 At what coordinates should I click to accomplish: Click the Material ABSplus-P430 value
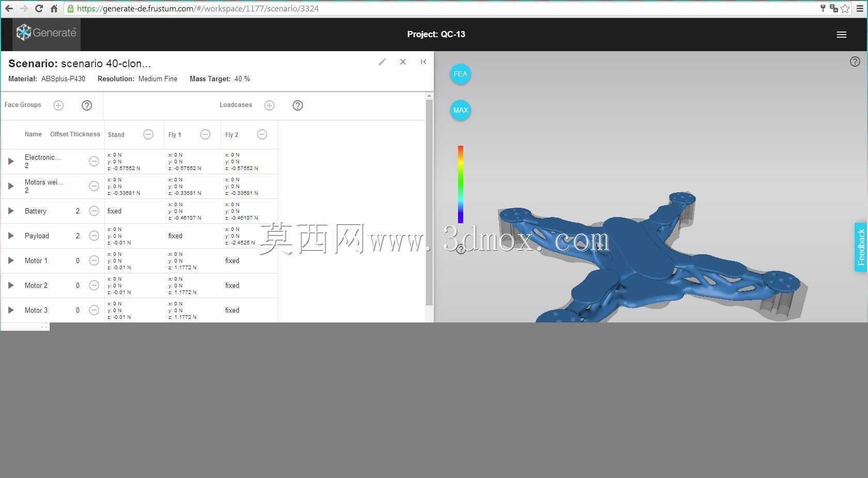[x=63, y=79]
